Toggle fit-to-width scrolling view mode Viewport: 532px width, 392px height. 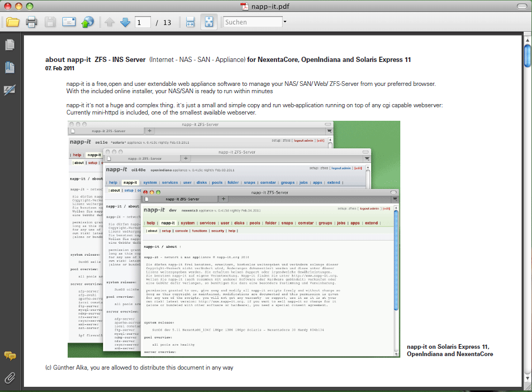(190, 22)
